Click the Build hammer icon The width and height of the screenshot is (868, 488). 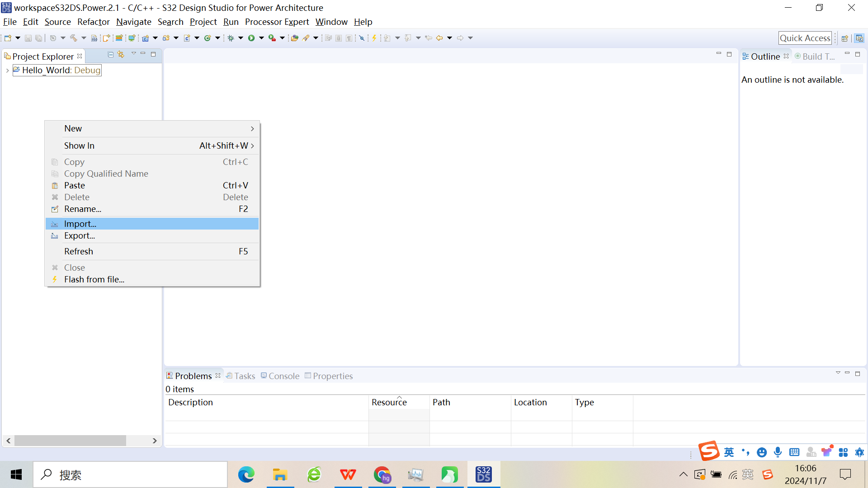(73, 38)
